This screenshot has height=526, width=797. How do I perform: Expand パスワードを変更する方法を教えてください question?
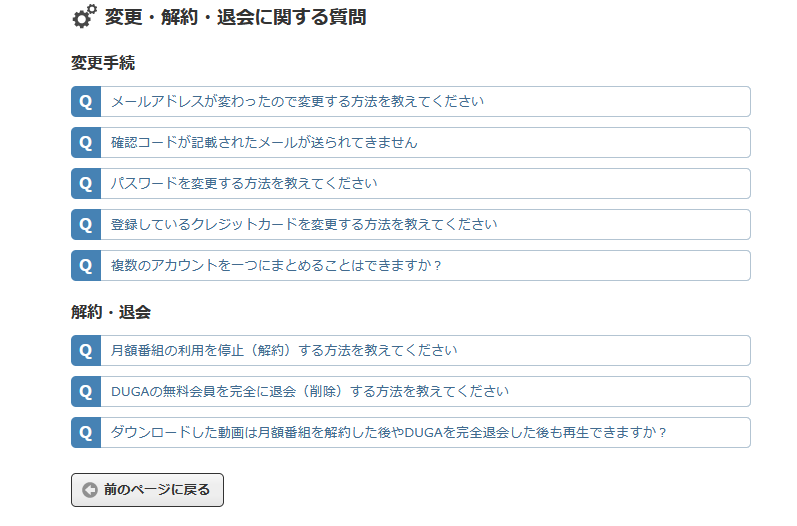click(x=244, y=184)
